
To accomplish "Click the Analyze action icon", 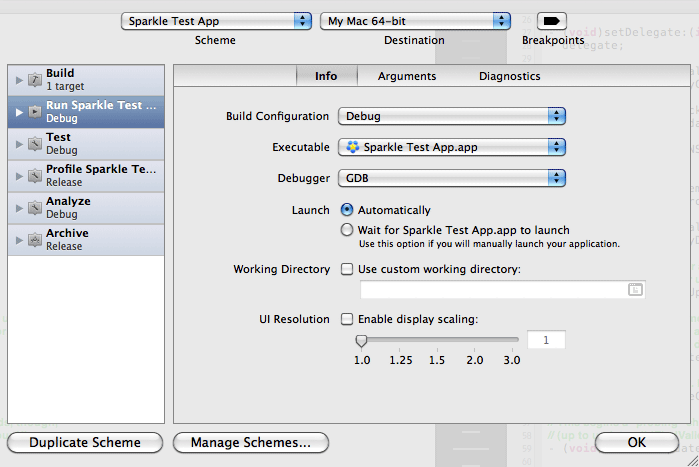I will pos(35,208).
